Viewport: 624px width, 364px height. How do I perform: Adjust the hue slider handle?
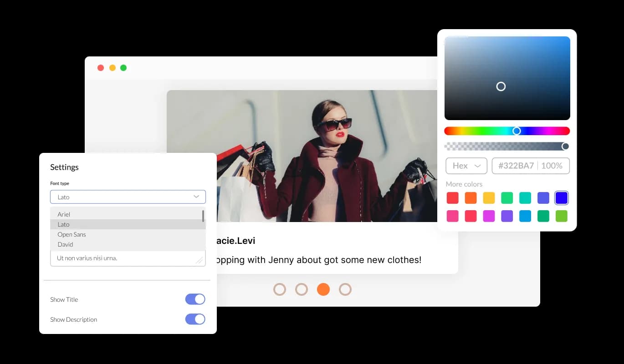pyautogui.click(x=517, y=131)
